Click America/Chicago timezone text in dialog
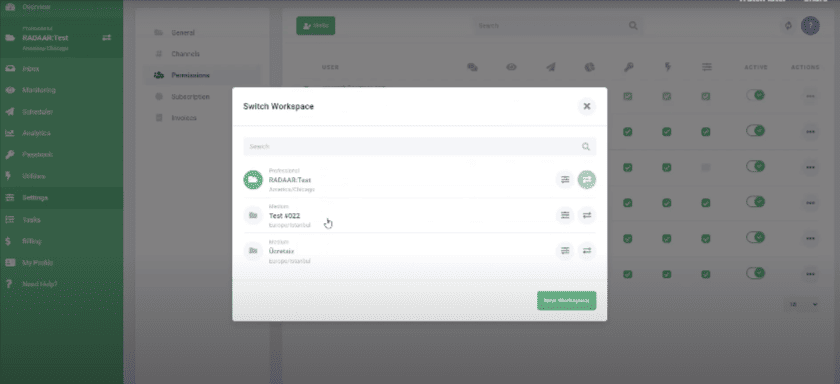 tap(291, 190)
